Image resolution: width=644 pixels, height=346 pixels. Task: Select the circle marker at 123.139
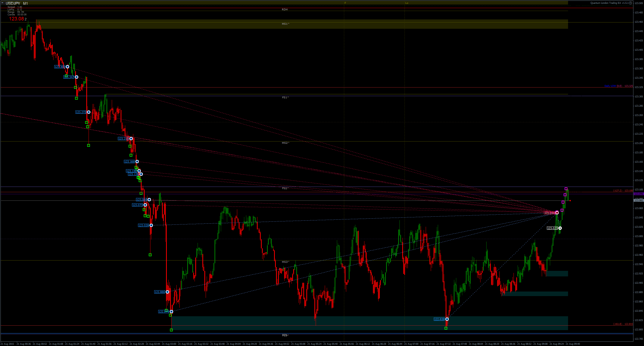[x=141, y=174]
